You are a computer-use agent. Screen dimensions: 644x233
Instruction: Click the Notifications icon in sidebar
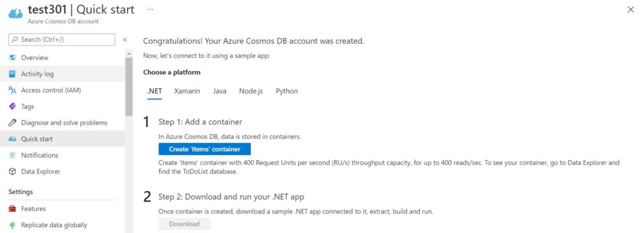tap(12, 155)
